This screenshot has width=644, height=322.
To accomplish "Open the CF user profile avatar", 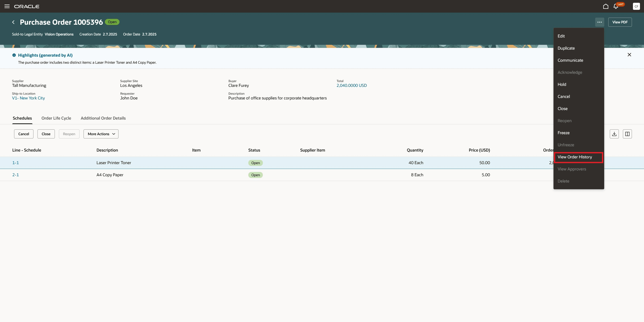I will point(636,6).
